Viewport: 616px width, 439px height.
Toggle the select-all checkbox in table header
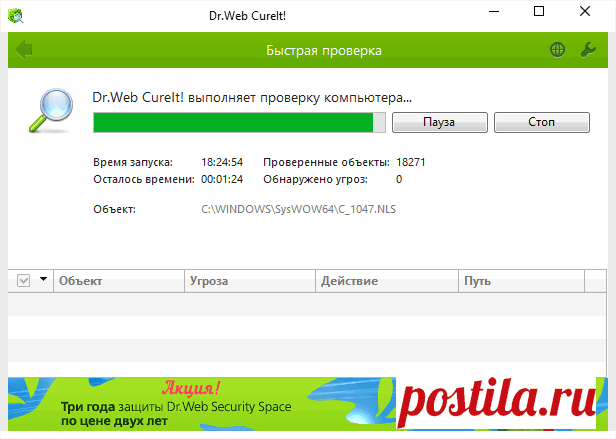[24, 281]
